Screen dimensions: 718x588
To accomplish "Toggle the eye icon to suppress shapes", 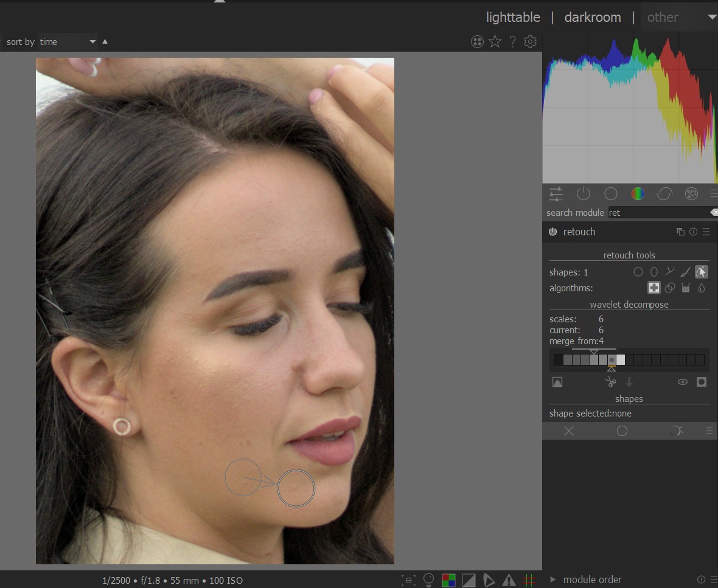I will (x=682, y=382).
